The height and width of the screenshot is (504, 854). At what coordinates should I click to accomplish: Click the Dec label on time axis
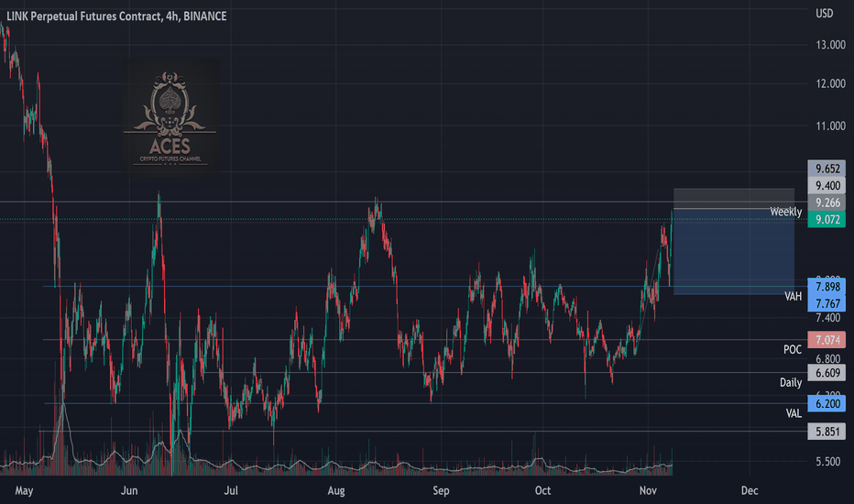(x=750, y=490)
